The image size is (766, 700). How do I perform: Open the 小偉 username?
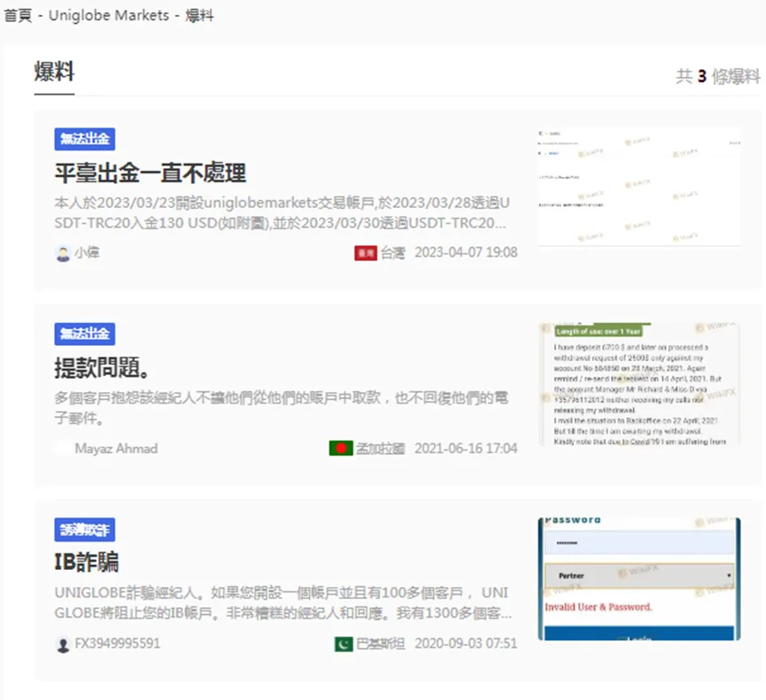tap(87, 253)
